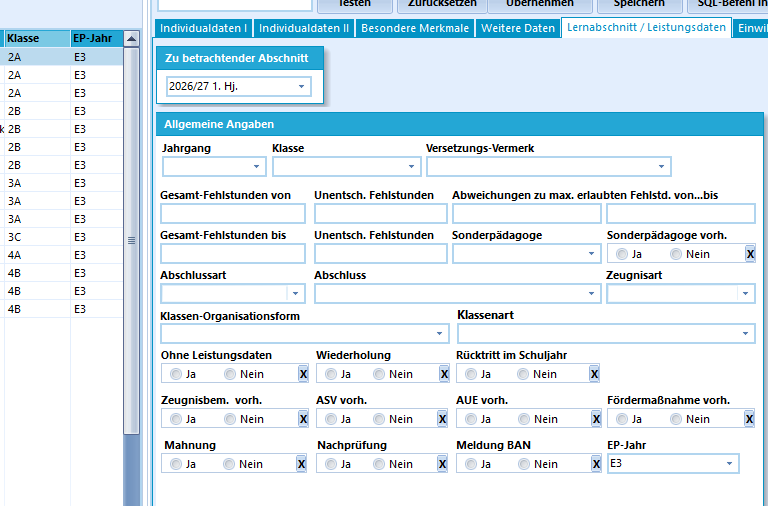Reset Fördermaßnahme vorh. with X button
This screenshot has height=506, width=768.
point(749,419)
